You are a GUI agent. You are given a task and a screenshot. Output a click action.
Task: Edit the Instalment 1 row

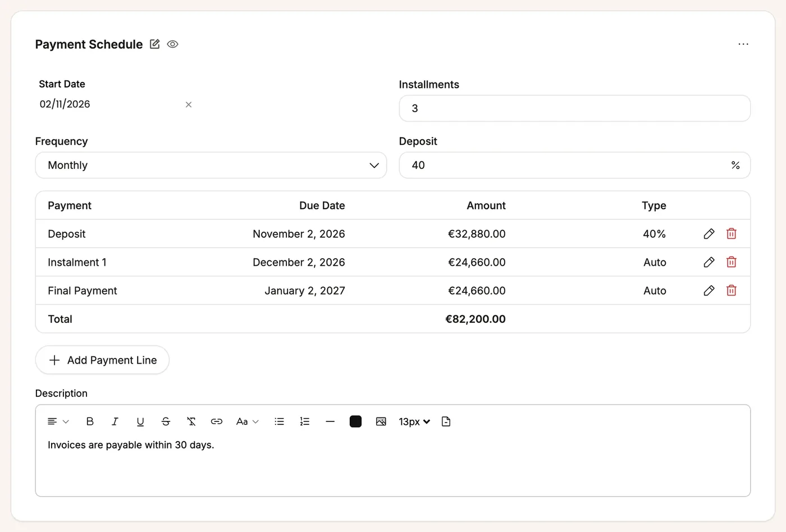point(709,262)
